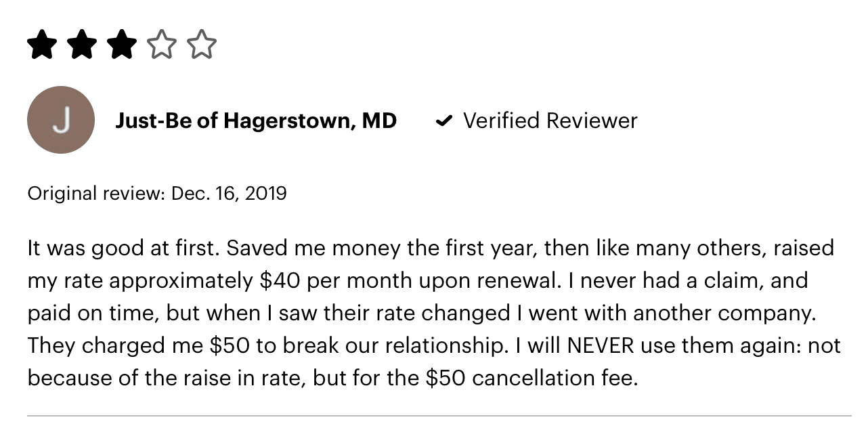Click the horizontal divider below the review

pos(439,415)
